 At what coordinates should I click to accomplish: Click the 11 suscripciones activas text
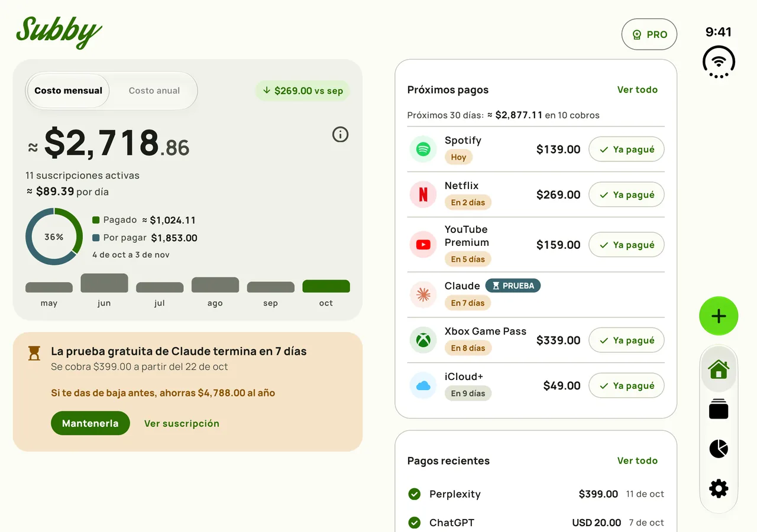click(x=83, y=176)
